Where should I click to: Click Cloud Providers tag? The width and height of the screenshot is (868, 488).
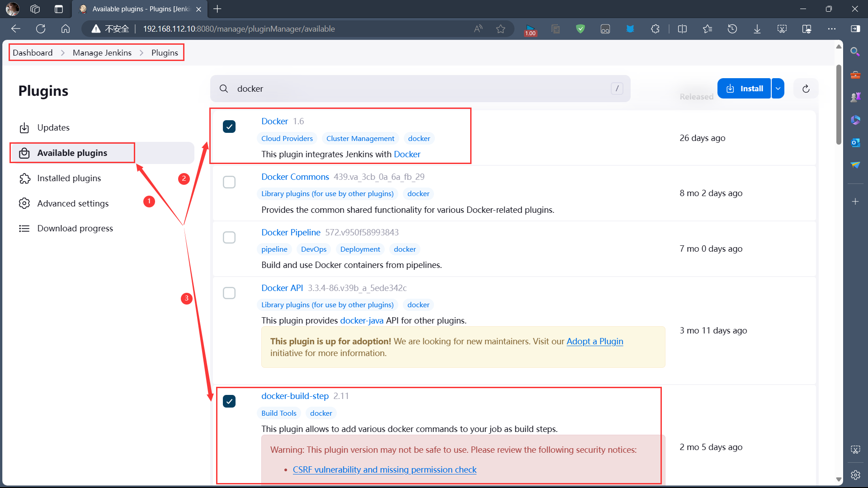[x=287, y=138]
